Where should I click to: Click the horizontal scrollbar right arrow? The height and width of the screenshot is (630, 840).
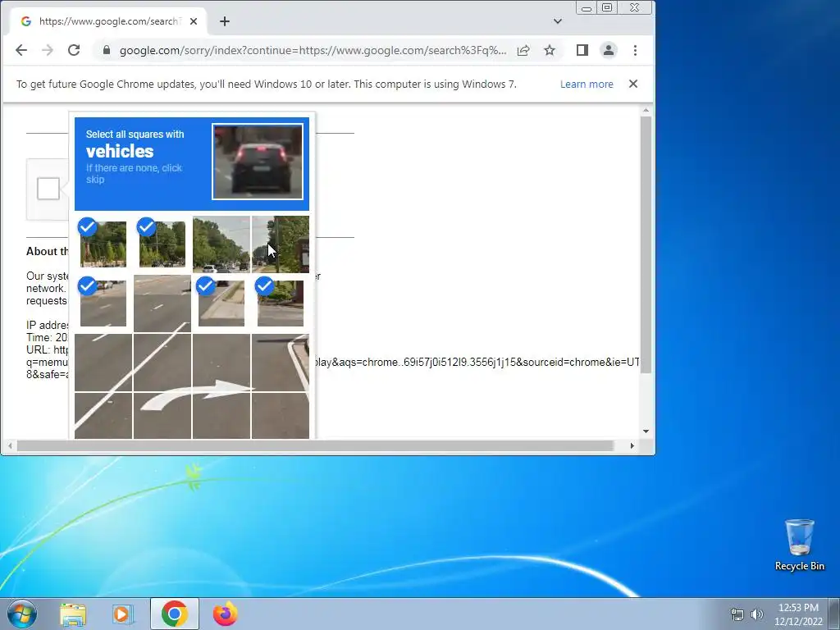click(632, 445)
